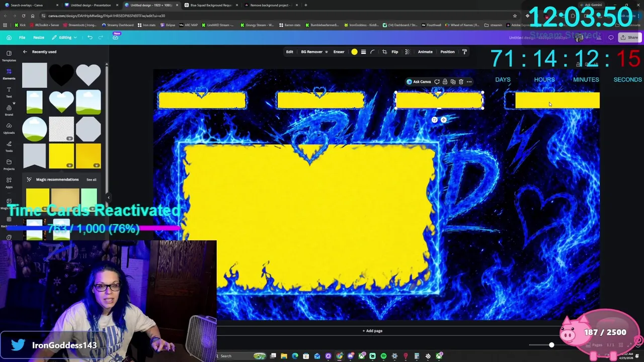Insert the transparent checkerboard square
This screenshot has width=644, height=362.
[61, 129]
